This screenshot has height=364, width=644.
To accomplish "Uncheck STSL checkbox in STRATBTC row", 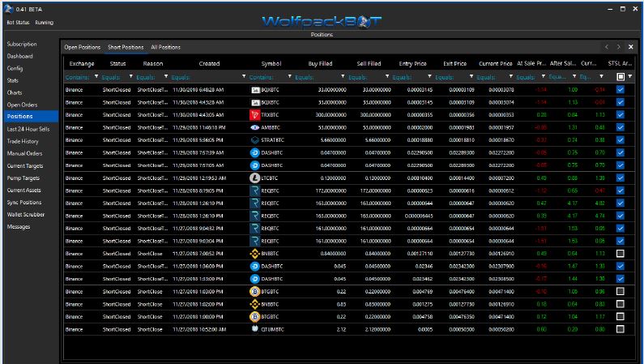I will 621,140.
